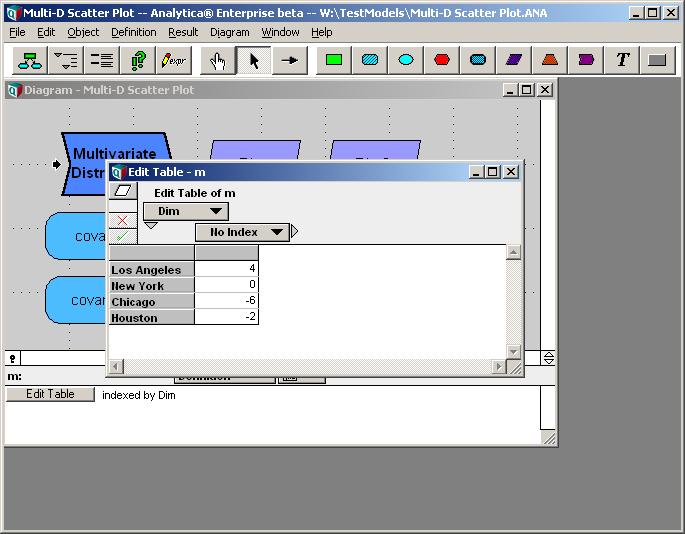
Task: Open the Result menu
Action: [183, 32]
